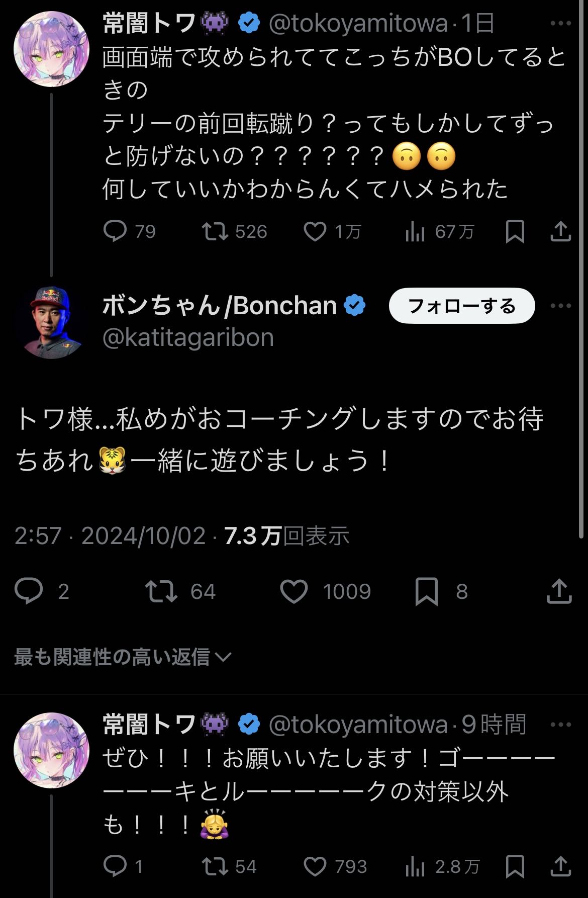View analytics of the 67万 views tweet
The image size is (588, 898).
(x=415, y=232)
